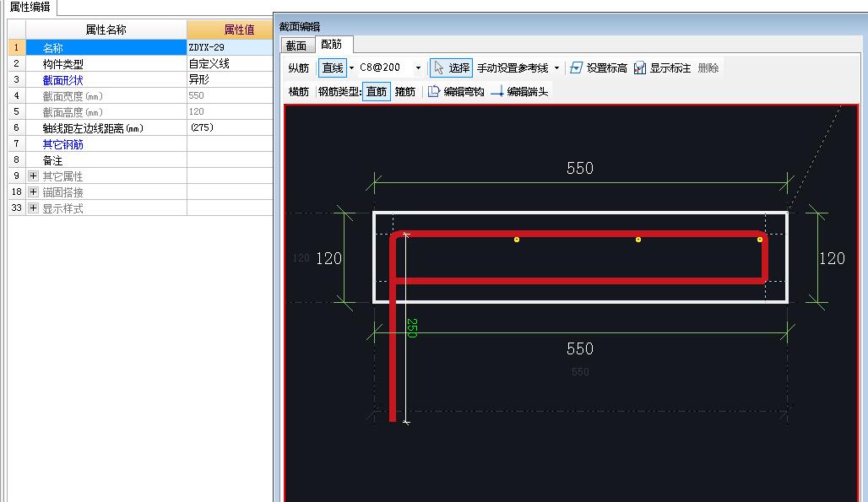Toggle 直筋 rebar type
The height and width of the screenshot is (502, 868).
(377, 91)
